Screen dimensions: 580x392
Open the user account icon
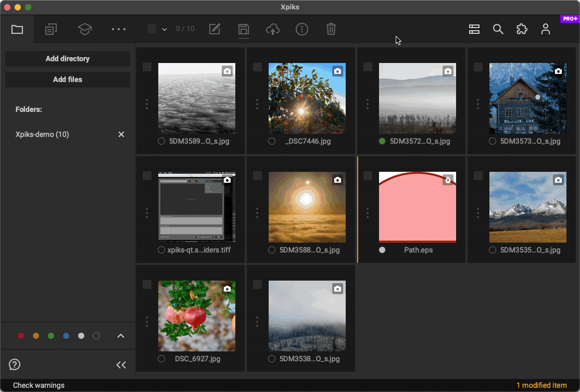[545, 29]
